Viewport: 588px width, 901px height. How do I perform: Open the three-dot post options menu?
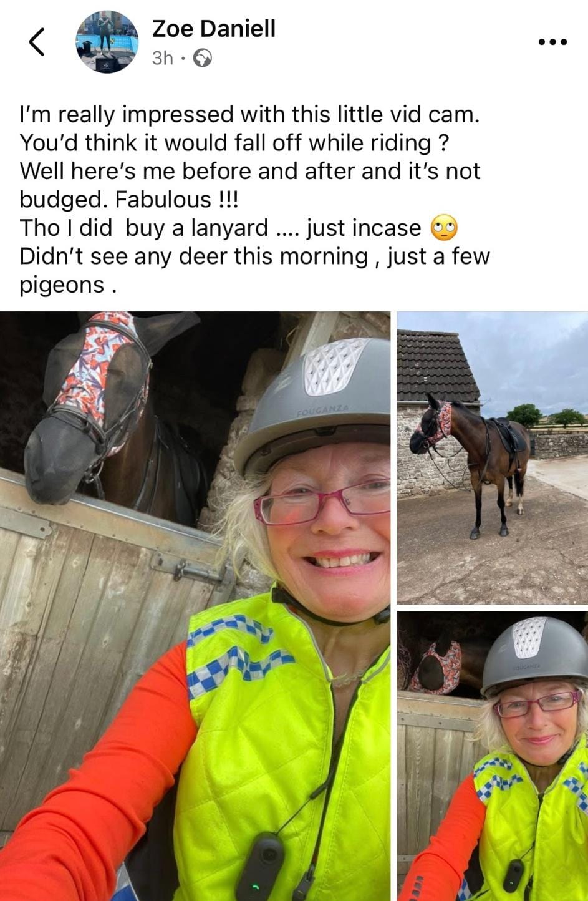[x=552, y=42]
